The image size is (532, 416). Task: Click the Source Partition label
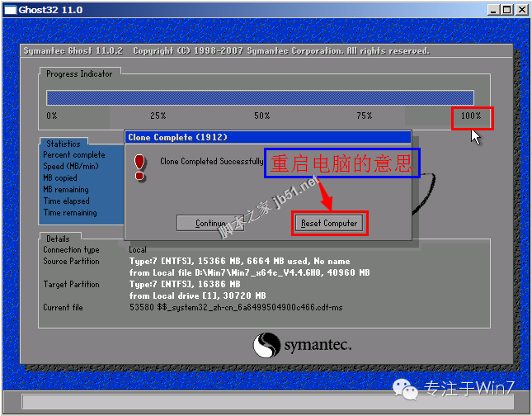pos(71,261)
